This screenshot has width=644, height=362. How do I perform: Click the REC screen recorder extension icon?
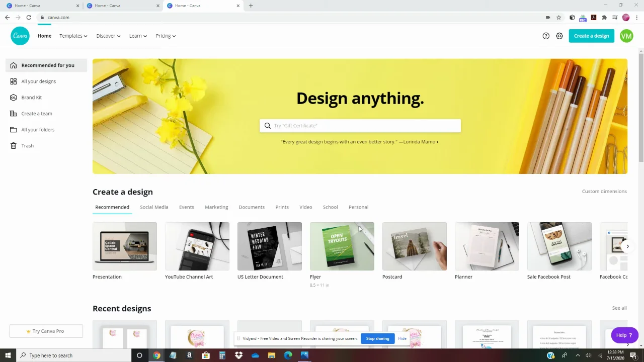(x=583, y=18)
